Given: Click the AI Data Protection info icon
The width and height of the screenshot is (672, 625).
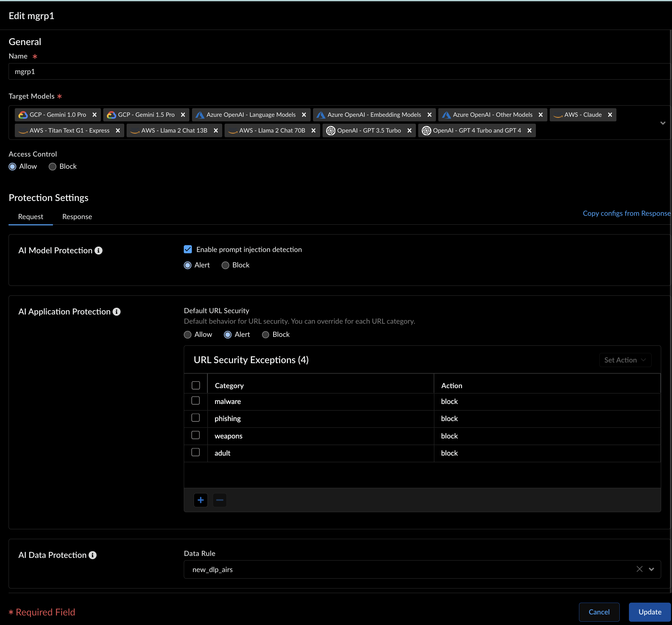Looking at the screenshot, I should pyautogui.click(x=93, y=555).
